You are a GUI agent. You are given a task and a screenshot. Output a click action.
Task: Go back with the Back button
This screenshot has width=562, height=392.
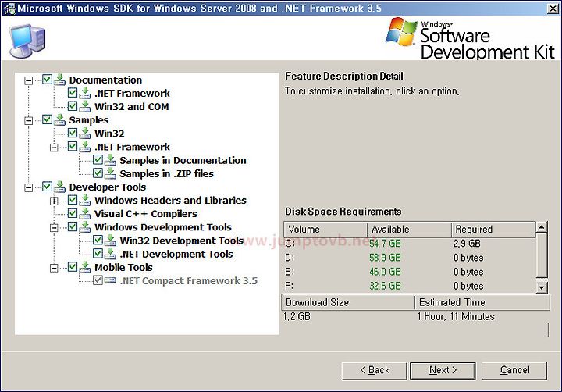[374, 370]
